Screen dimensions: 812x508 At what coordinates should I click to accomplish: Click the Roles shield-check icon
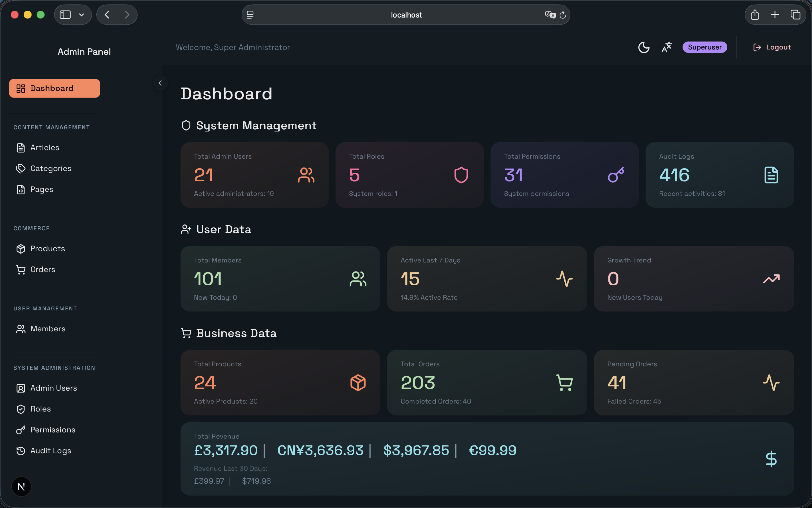[21, 409]
